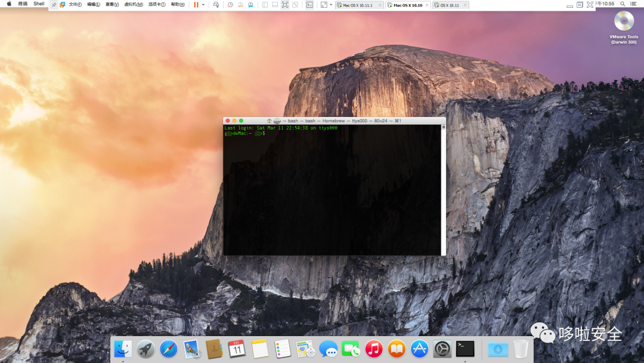Image resolution: width=644 pixels, height=363 pixels.
Task: Click the Terminal icon in the Dock
Action: (x=465, y=349)
